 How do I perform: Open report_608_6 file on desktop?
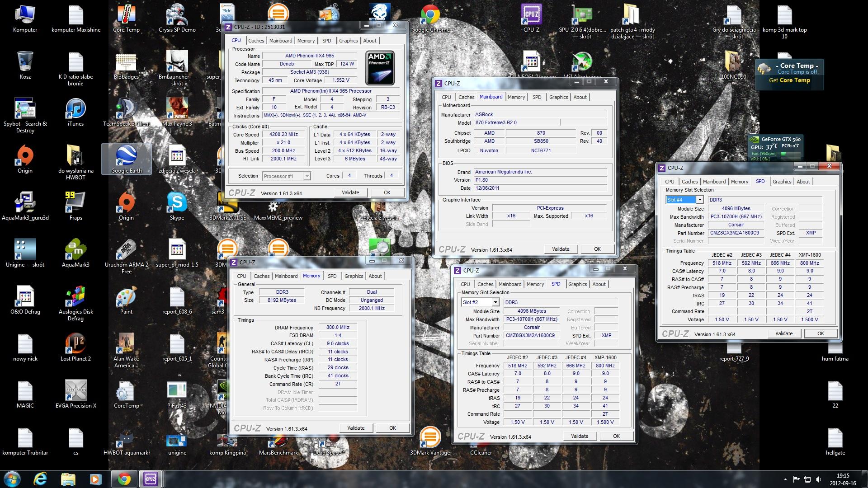(177, 301)
